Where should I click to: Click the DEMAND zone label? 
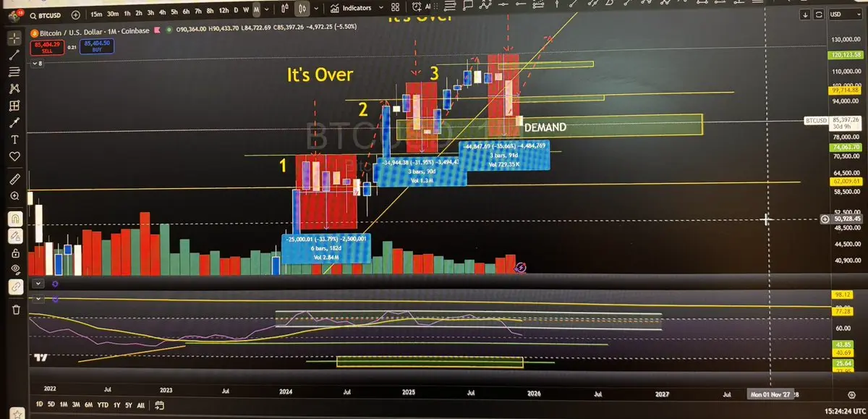tap(545, 127)
